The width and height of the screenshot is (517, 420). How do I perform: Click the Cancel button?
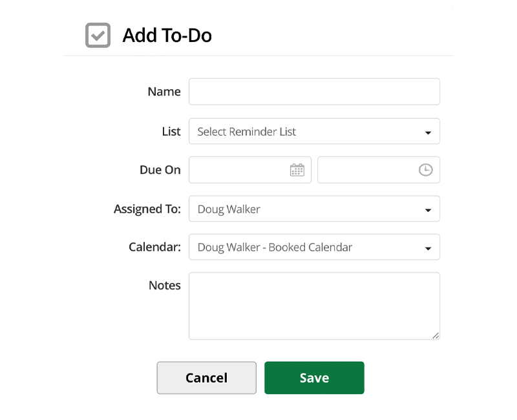tap(206, 377)
